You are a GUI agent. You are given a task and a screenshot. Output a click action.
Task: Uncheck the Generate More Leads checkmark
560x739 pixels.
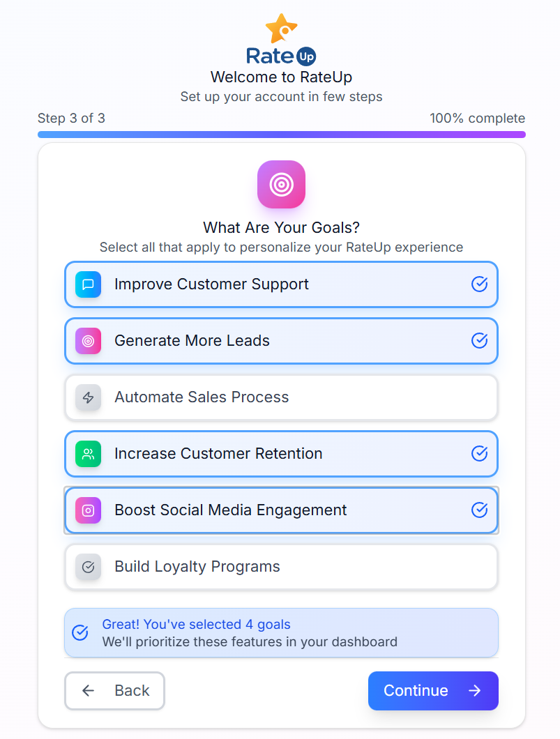tap(479, 341)
